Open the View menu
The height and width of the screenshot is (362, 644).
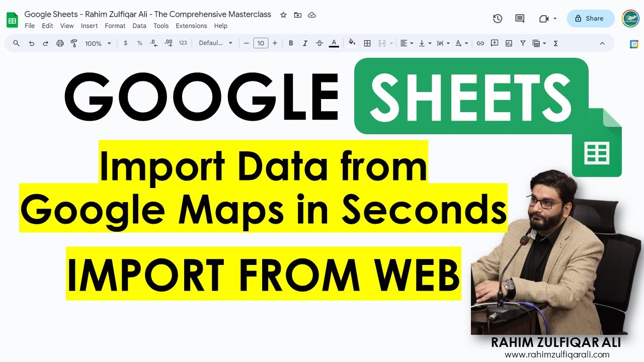[x=67, y=26]
